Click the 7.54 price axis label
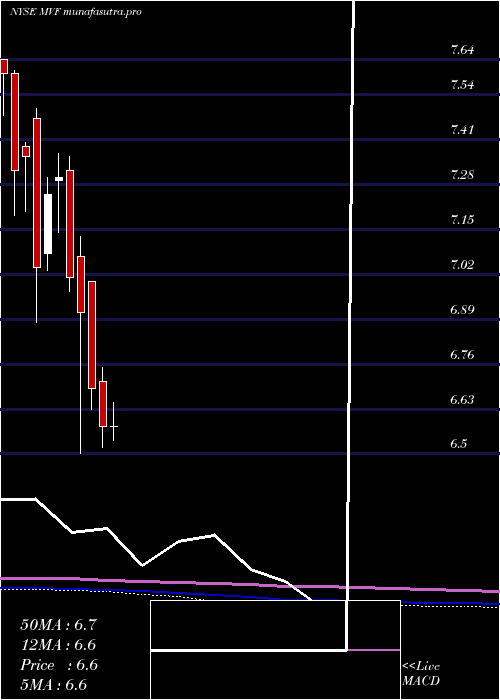The width and height of the screenshot is (500, 700). point(462,85)
